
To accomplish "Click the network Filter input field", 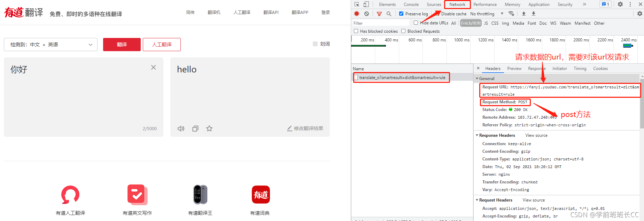I will point(381,23).
